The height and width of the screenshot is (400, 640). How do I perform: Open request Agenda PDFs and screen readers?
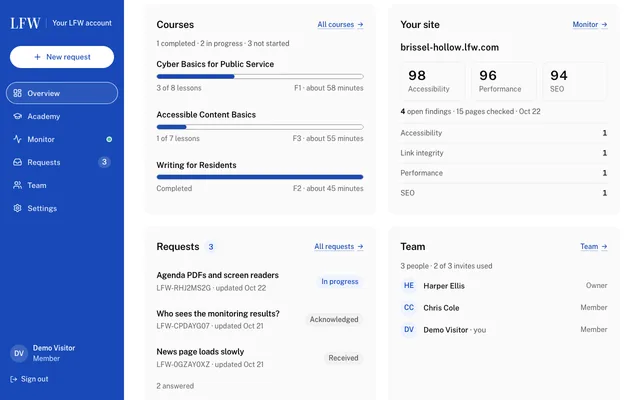click(218, 275)
